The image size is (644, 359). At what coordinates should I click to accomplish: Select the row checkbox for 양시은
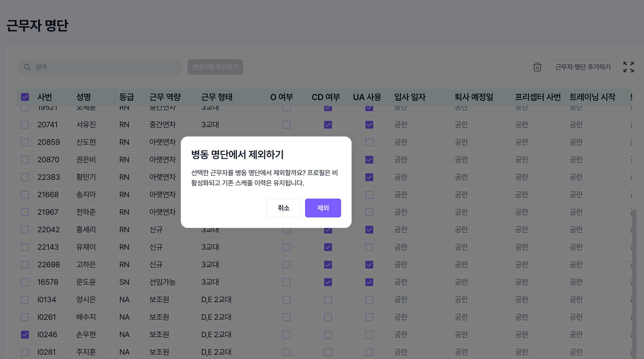point(25,300)
